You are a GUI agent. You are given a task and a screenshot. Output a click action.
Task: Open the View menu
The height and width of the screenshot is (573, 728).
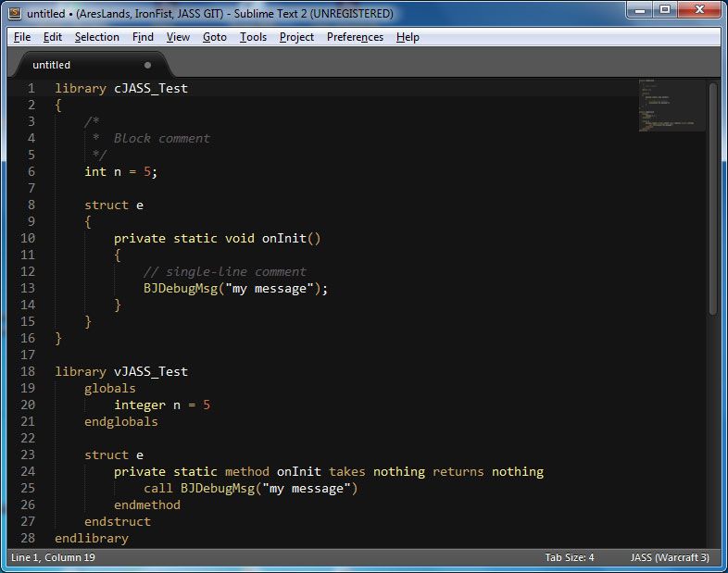pyautogui.click(x=178, y=37)
